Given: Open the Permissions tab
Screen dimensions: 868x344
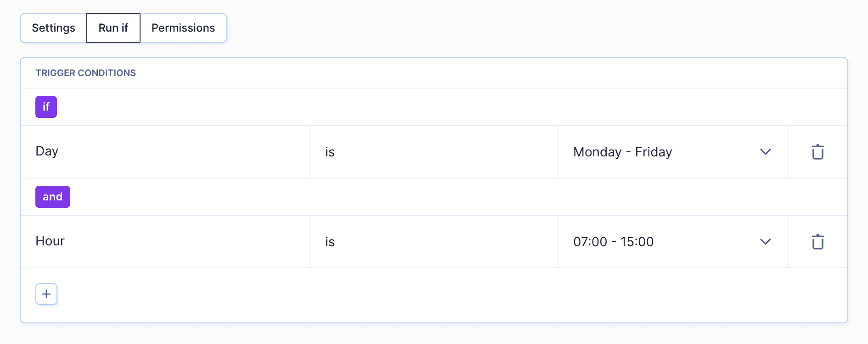Looking at the screenshot, I should tap(183, 28).
